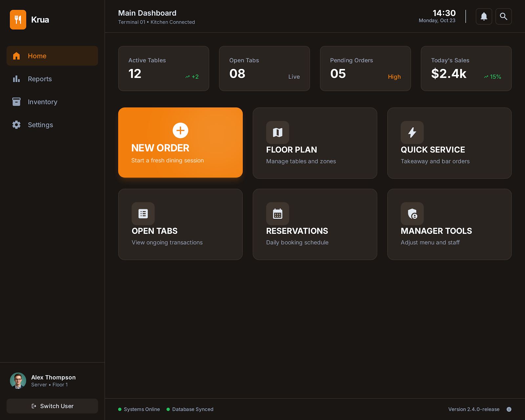Click the search magnifier icon in the header
Image resolution: width=525 pixels, height=420 pixels.
[503, 16]
